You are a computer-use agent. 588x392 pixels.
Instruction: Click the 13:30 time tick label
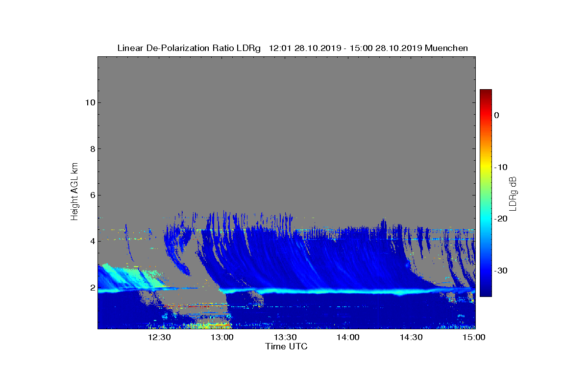click(285, 338)
